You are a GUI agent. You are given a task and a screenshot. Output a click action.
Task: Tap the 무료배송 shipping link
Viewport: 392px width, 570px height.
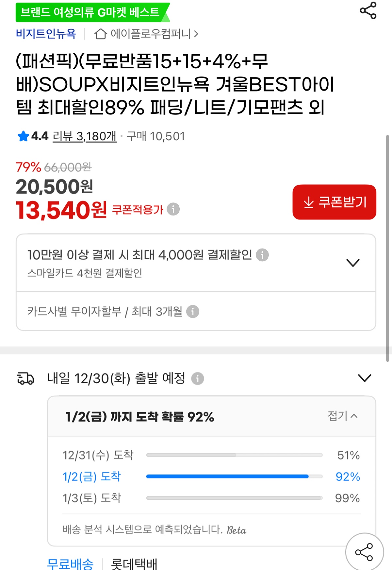point(70,564)
